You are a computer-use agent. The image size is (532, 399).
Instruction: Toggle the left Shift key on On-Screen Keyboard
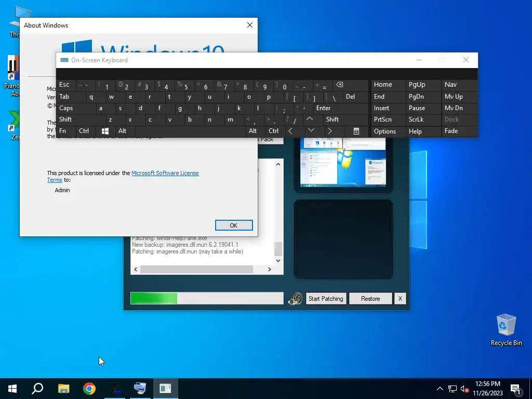click(x=82, y=119)
